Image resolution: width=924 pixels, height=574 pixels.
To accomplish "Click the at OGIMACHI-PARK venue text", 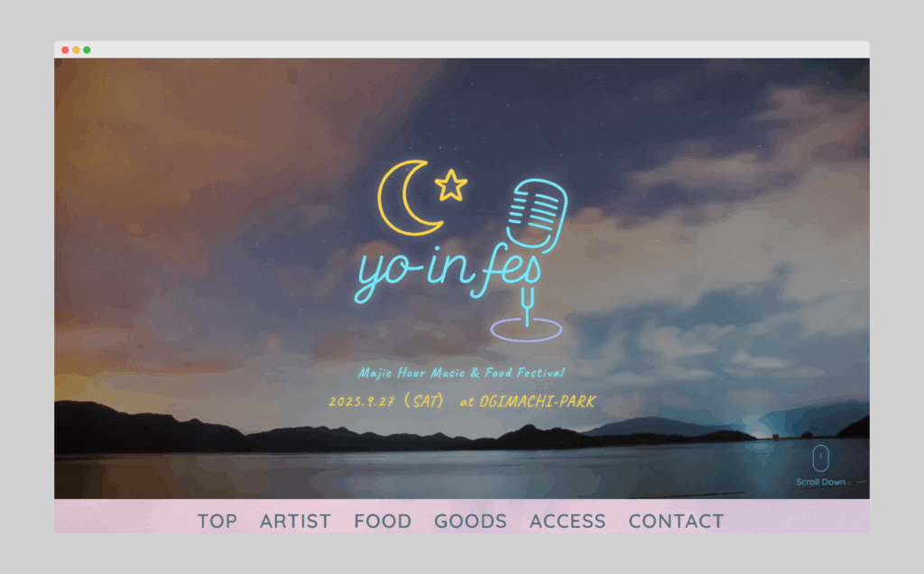I will pos(528,402).
